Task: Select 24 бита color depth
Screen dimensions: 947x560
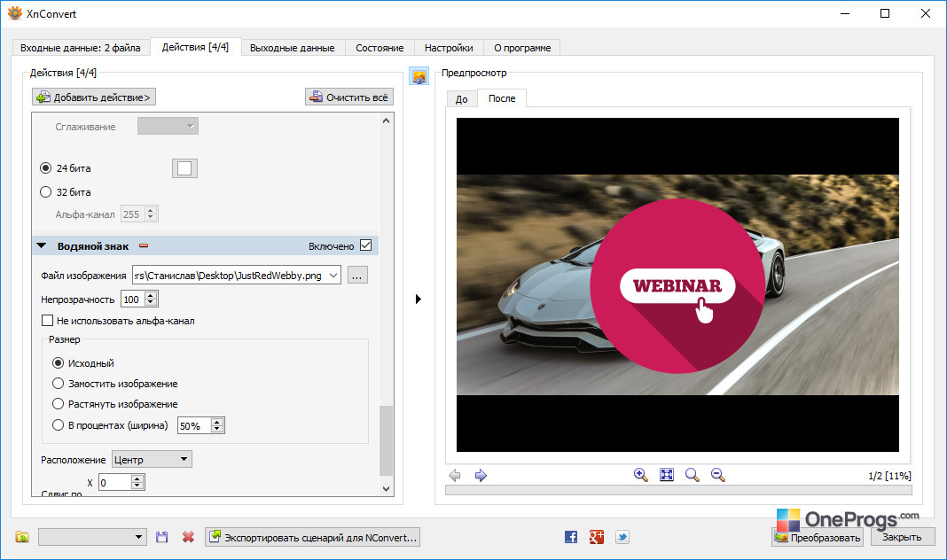Action: (x=45, y=167)
